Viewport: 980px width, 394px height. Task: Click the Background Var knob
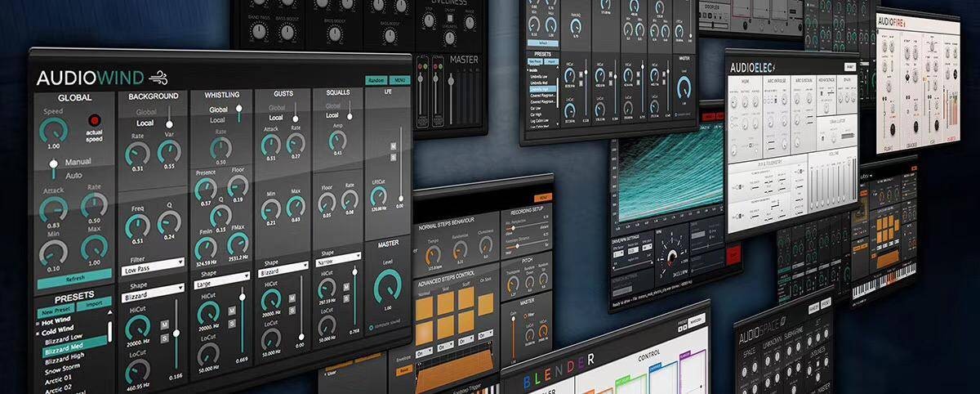pyautogui.click(x=170, y=151)
